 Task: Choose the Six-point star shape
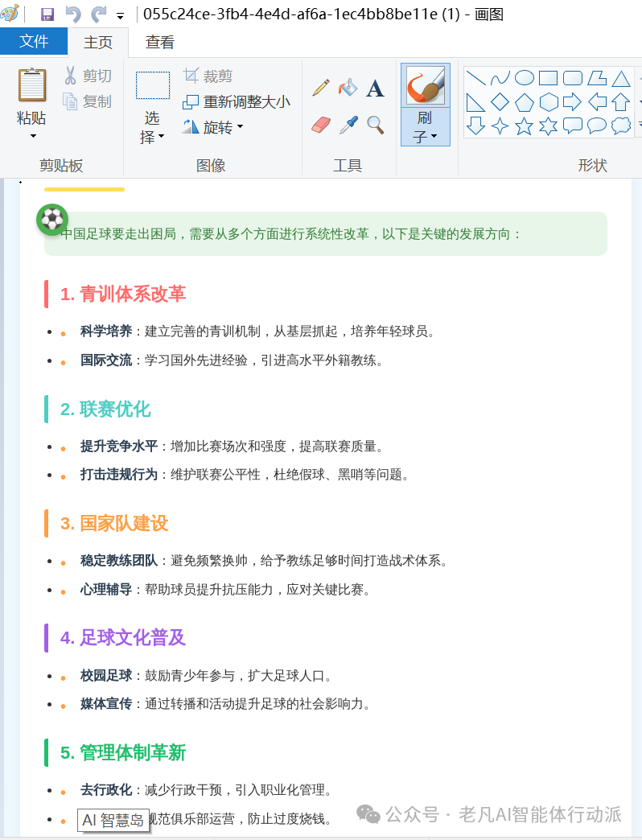549,126
